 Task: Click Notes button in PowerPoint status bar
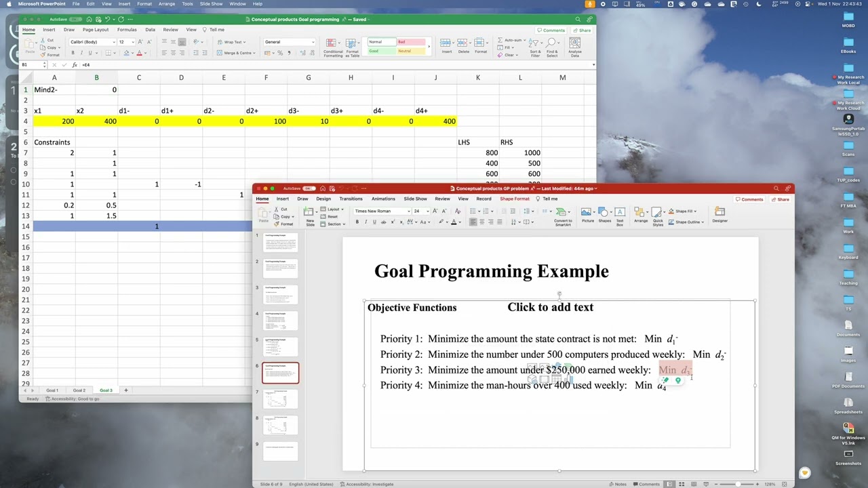coord(618,484)
